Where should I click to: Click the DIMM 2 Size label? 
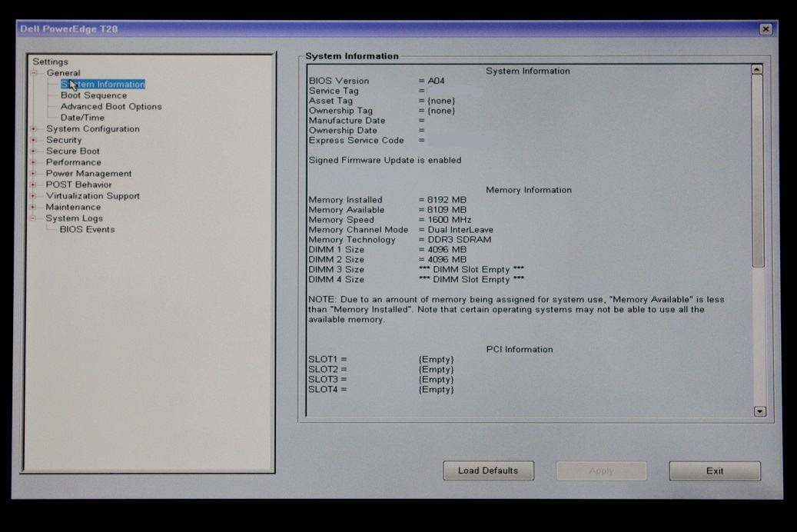point(336,259)
